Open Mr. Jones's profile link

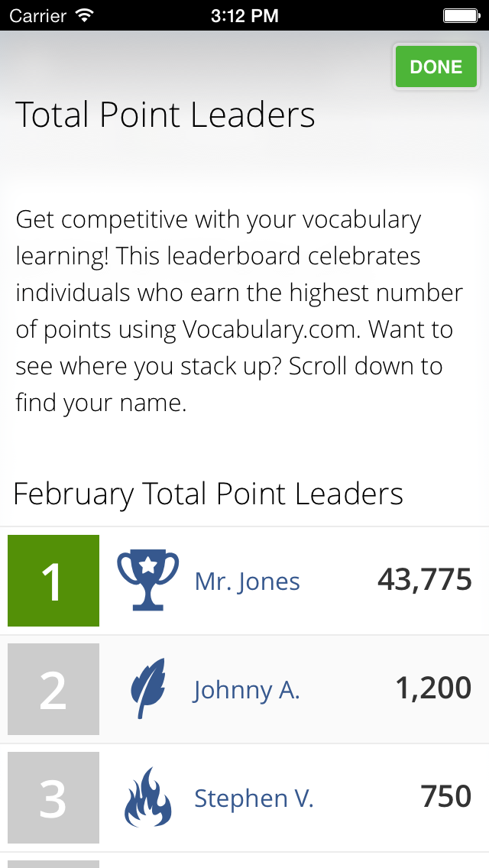(248, 581)
